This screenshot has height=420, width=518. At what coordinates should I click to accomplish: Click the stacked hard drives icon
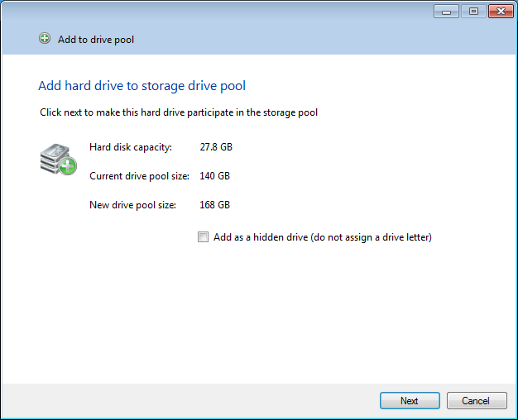pos(58,159)
